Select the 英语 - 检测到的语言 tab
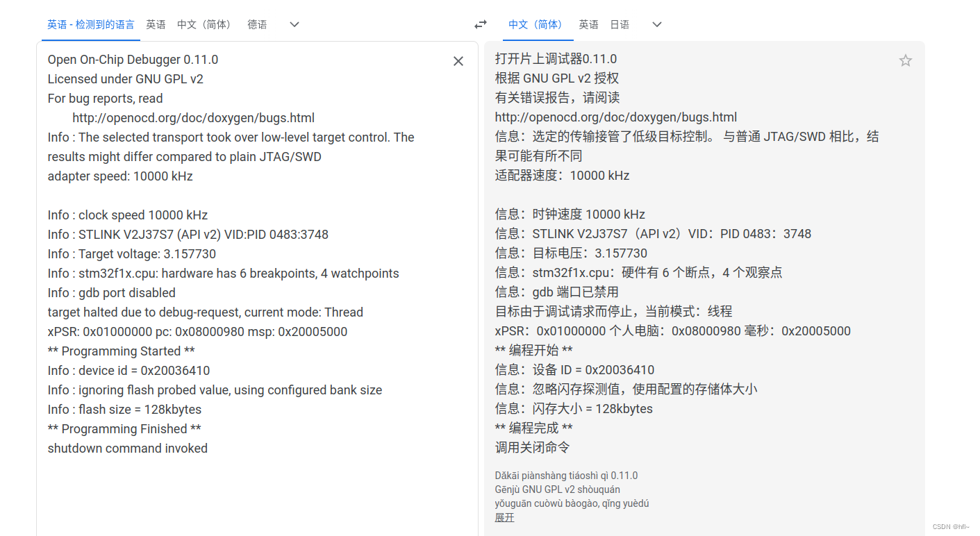The width and height of the screenshot is (980, 536). tap(90, 24)
